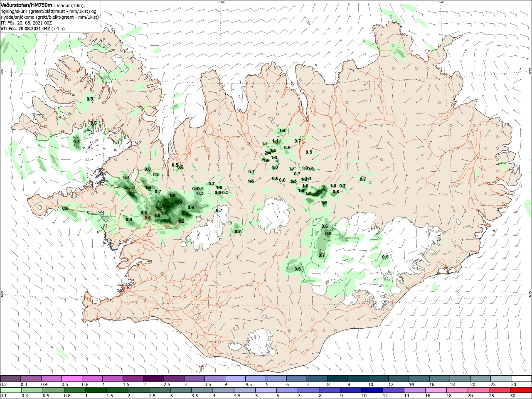Click the 1.7 precipitation value on the map
Image resolution: width=532 pixels, height=399 pixels.
(132, 194)
